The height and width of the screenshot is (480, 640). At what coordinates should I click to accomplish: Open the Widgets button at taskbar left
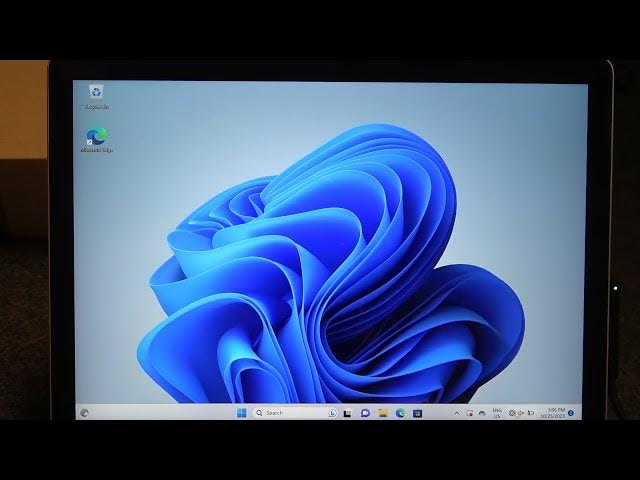coord(84,413)
